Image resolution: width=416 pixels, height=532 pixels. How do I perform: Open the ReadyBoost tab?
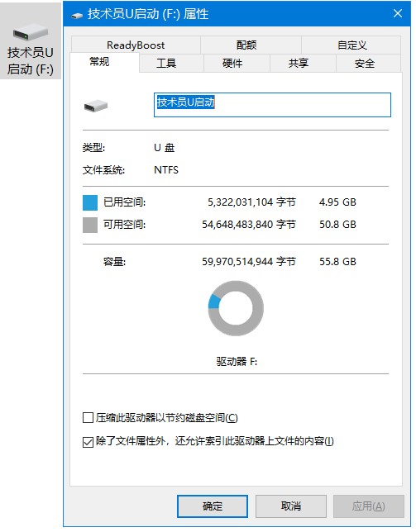pos(136,45)
